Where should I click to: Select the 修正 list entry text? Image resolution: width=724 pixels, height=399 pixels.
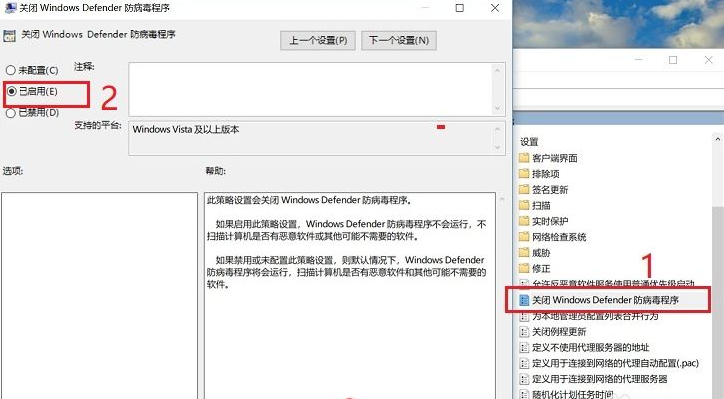(x=541, y=268)
